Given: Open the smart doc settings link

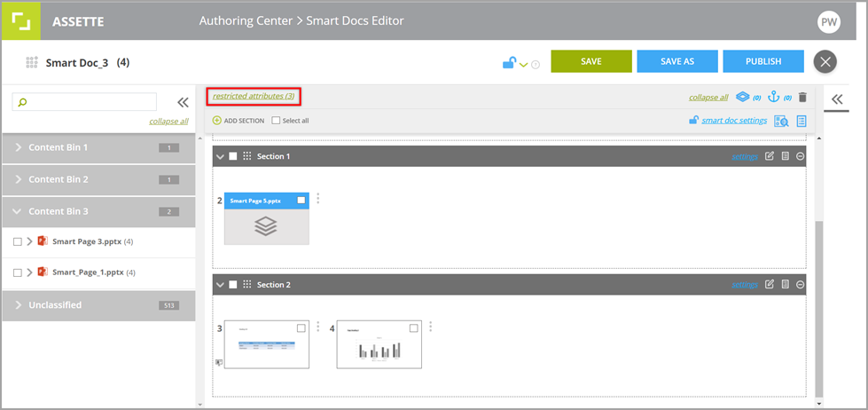Looking at the screenshot, I should [x=734, y=120].
